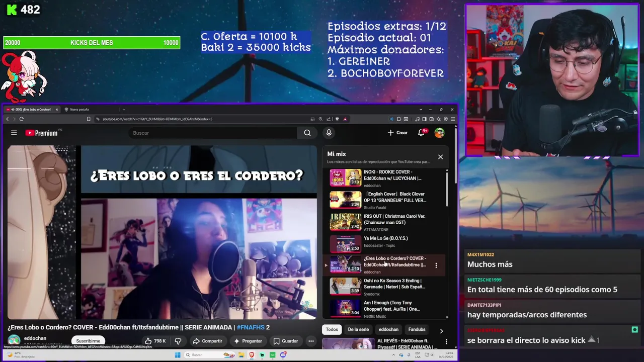Open the Brave Shields lion icon
This screenshot has height=362, width=644.
(x=337, y=119)
